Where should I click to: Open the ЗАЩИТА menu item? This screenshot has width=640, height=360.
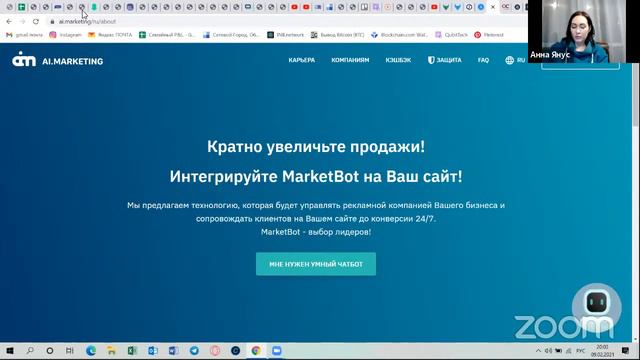point(444,60)
